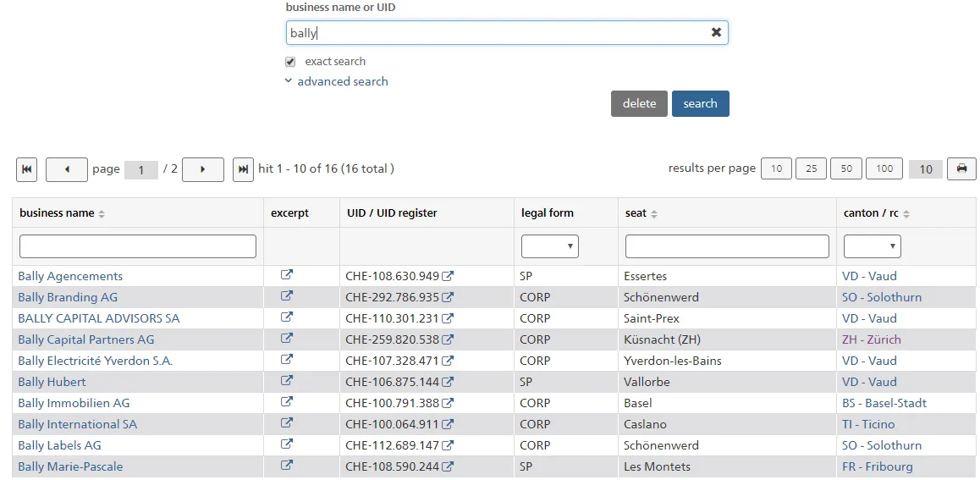Open the Bally Branding AG business link
The height and width of the screenshot is (480, 980).
tap(68, 297)
